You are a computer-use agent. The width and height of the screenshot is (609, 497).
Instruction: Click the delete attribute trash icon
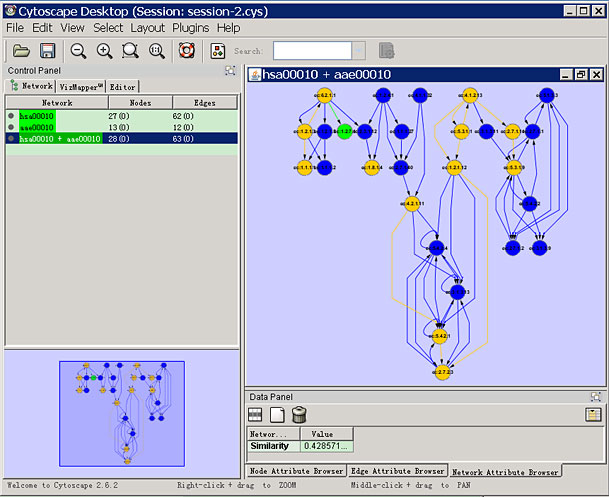[x=299, y=414]
